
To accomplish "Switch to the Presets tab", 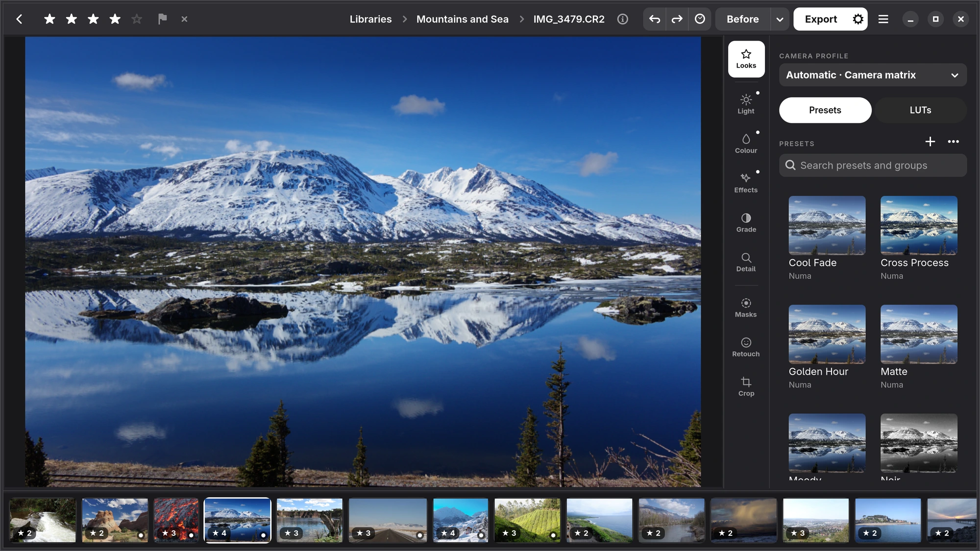I will 825,110.
